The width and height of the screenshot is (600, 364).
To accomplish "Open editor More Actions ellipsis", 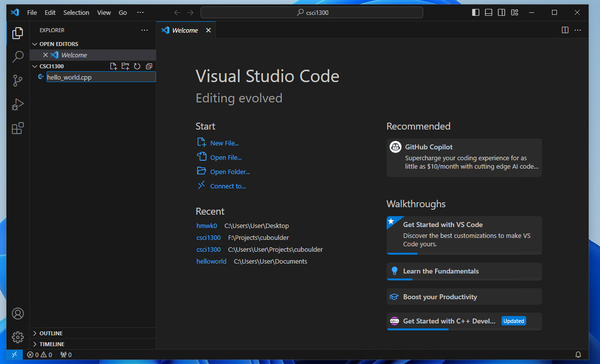I will pyautogui.click(x=578, y=30).
